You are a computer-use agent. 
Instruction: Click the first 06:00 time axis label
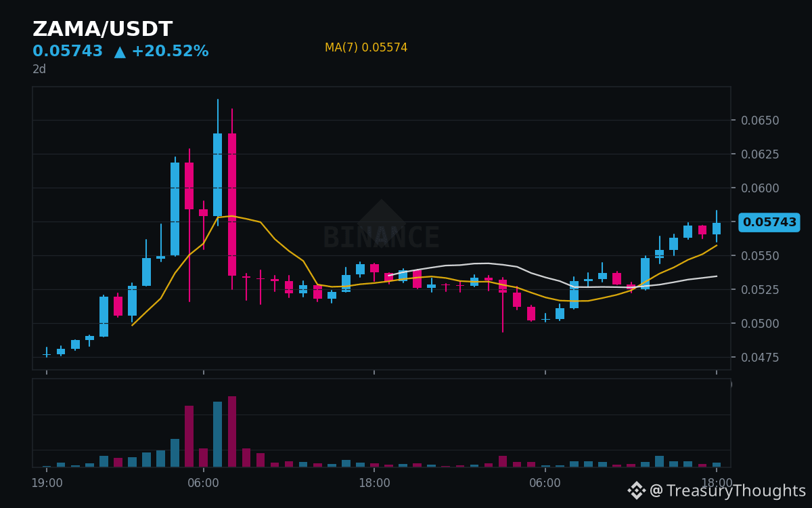203,483
